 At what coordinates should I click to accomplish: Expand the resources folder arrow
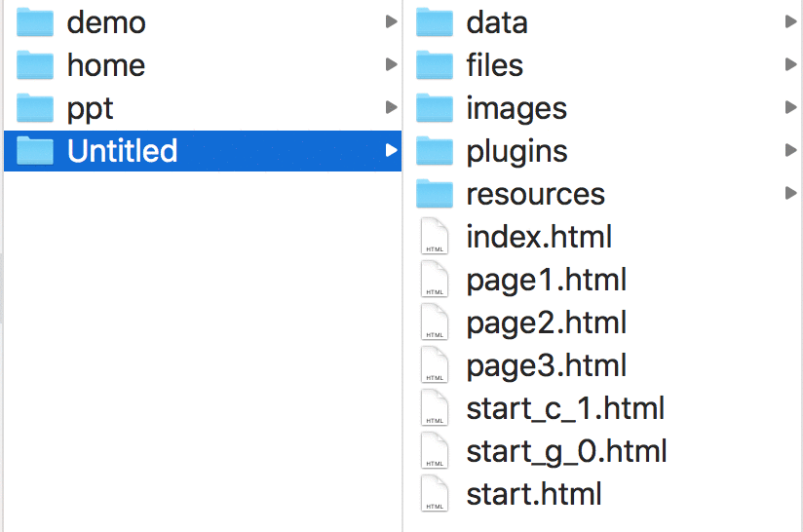(x=790, y=193)
